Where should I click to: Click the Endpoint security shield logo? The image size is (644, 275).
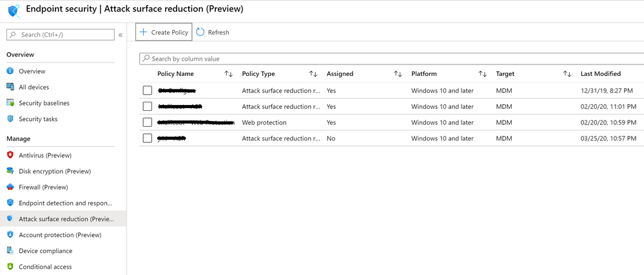click(x=14, y=11)
